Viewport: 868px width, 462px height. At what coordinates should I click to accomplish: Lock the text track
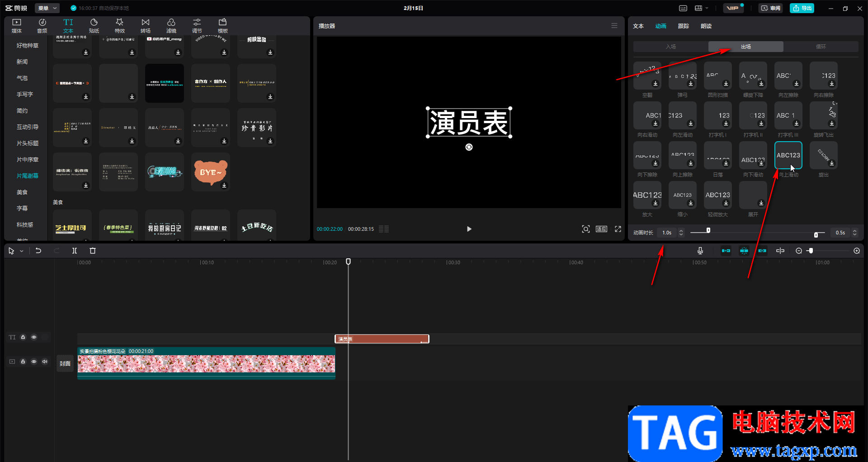tap(23, 337)
